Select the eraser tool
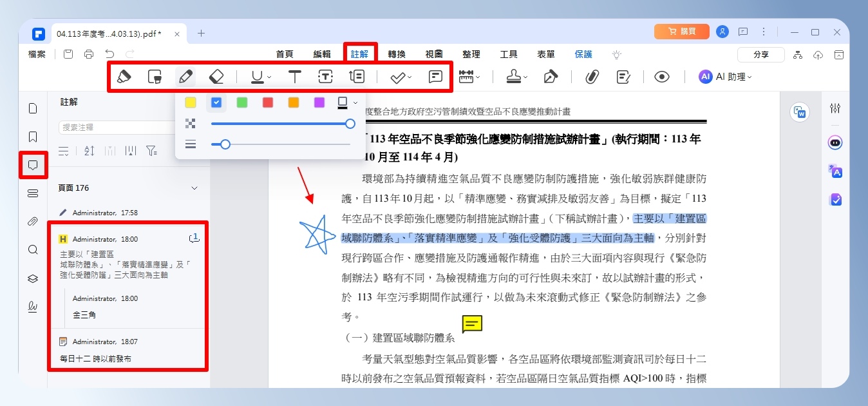 coord(216,77)
